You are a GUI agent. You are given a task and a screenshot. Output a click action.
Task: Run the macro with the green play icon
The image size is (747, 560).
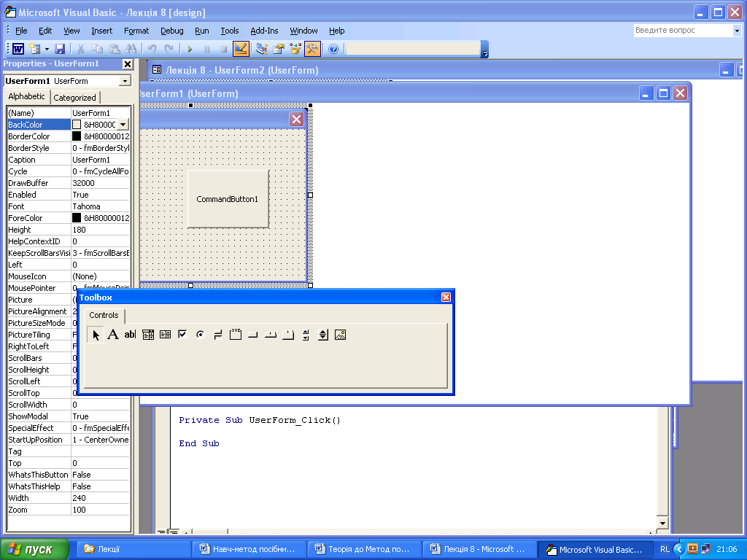click(x=190, y=49)
